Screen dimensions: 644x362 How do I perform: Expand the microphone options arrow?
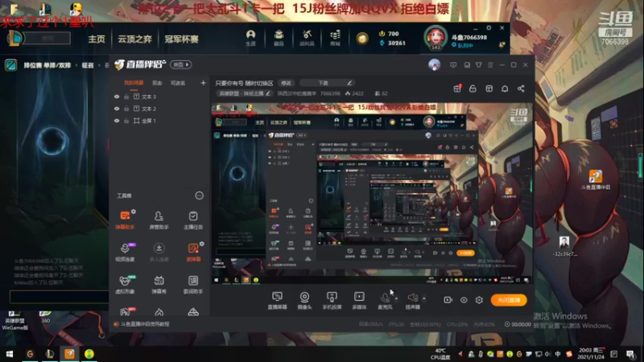(x=396, y=298)
